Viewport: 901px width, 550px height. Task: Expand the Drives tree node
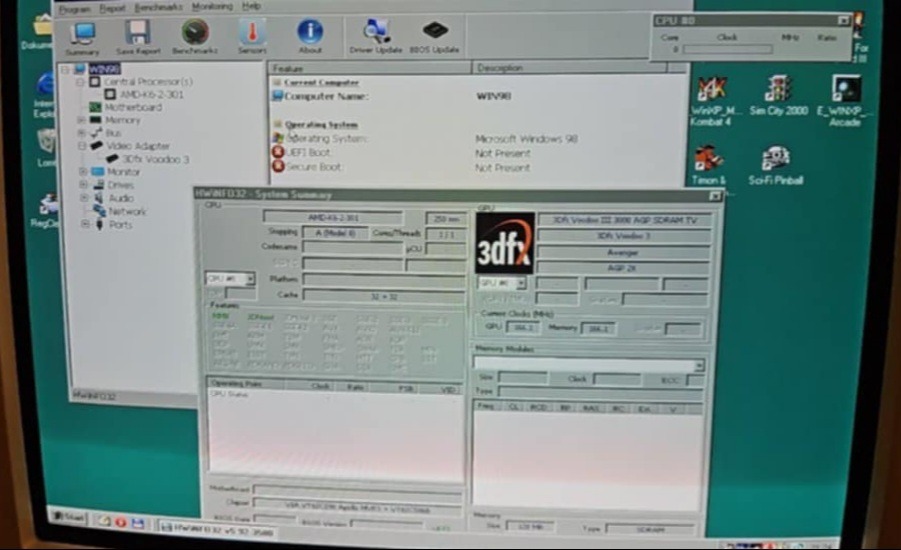pyautogui.click(x=83, y=185)
